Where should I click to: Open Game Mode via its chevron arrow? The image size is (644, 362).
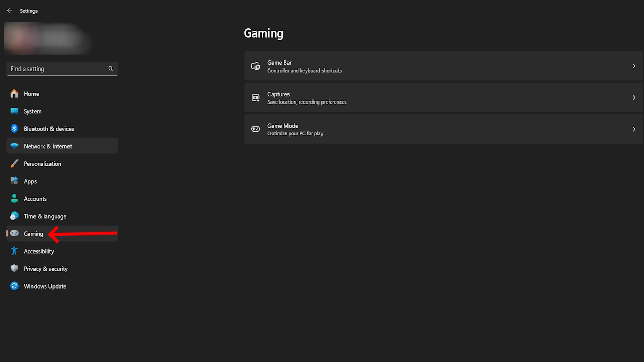pyautogui.click(x=634, y=129)
